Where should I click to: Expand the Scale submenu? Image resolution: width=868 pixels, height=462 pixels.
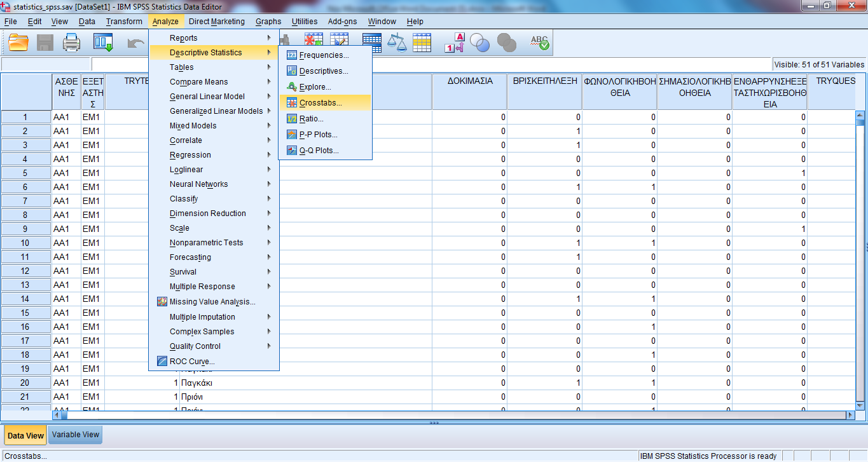pos(214,228)
